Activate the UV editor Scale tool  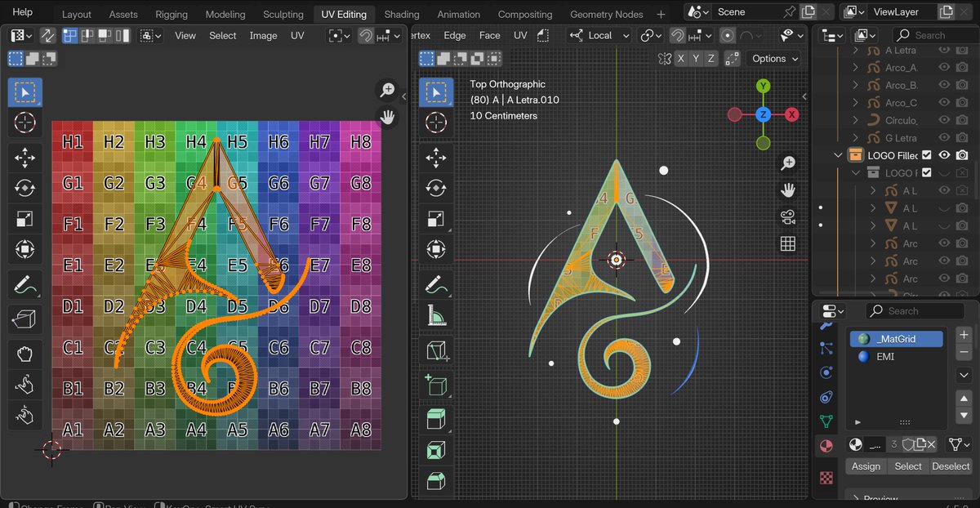pyautogui.click(x=25, y=218)
